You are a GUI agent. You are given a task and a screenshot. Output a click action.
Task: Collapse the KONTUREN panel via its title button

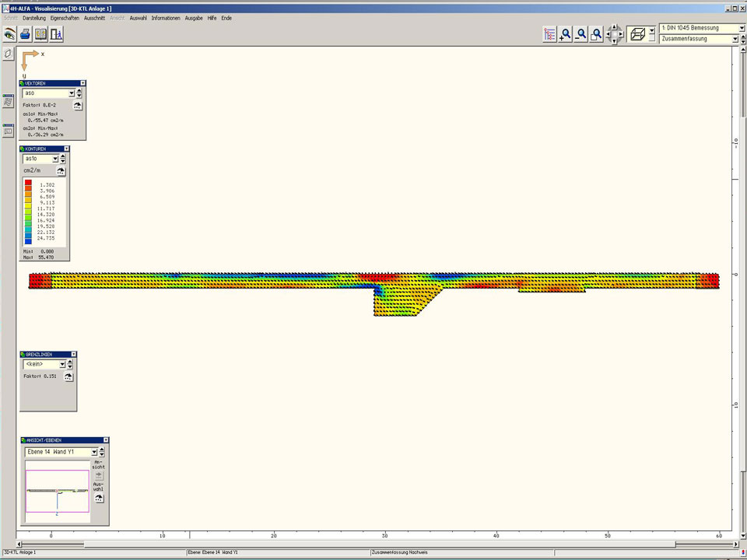pos(66,149)
